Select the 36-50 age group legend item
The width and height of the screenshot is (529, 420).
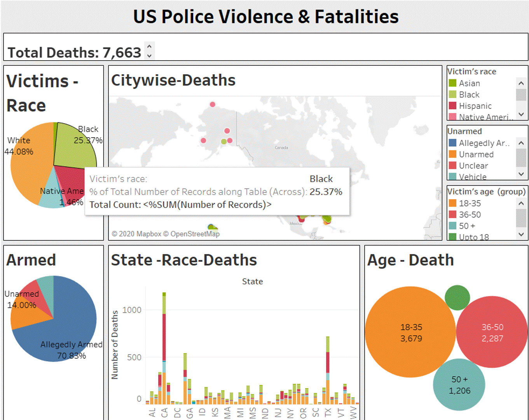click(470, 215)
